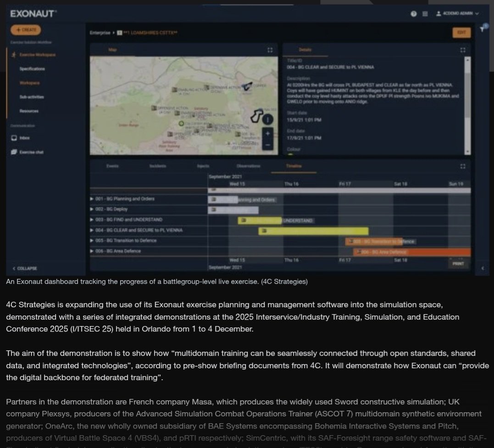Open the map three-dot options button
Screen dimensions: 494x448
click(x=267, y=119)
